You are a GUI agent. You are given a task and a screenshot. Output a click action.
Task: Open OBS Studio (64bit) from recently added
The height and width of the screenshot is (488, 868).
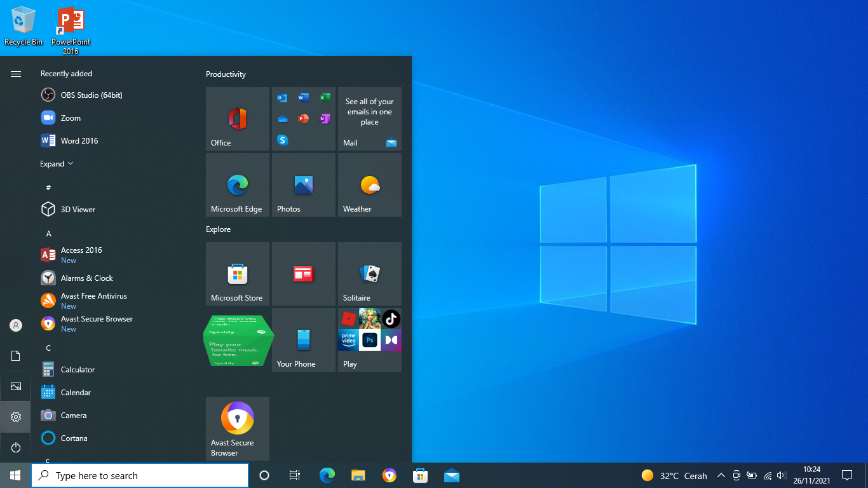coord(113,95)
